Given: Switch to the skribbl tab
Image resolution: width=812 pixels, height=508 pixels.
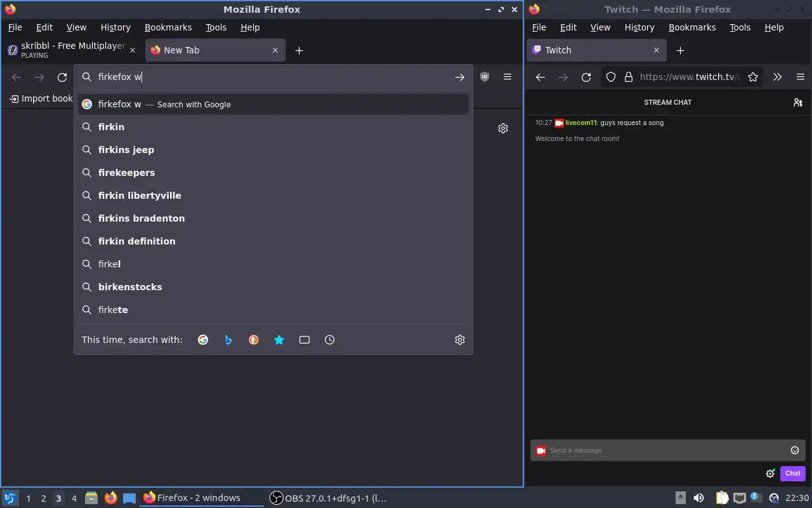Looking at the screenshot, I should [72, 50].
